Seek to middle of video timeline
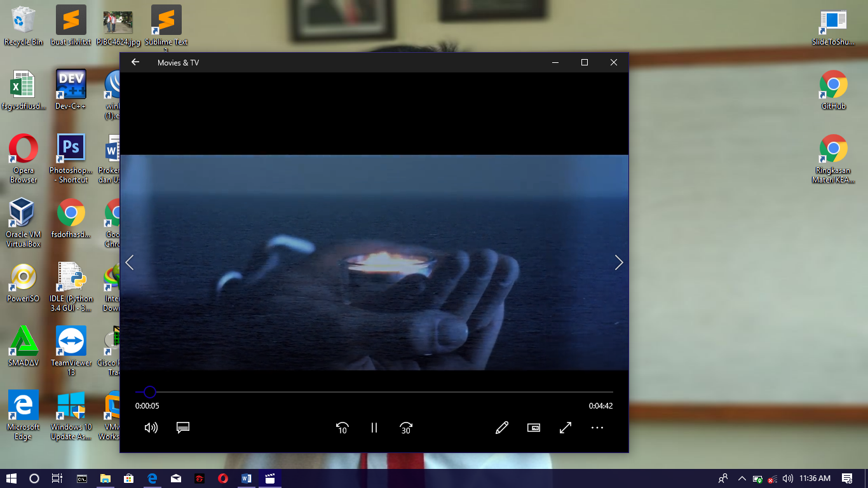868x488 pixels. point(374,392)
